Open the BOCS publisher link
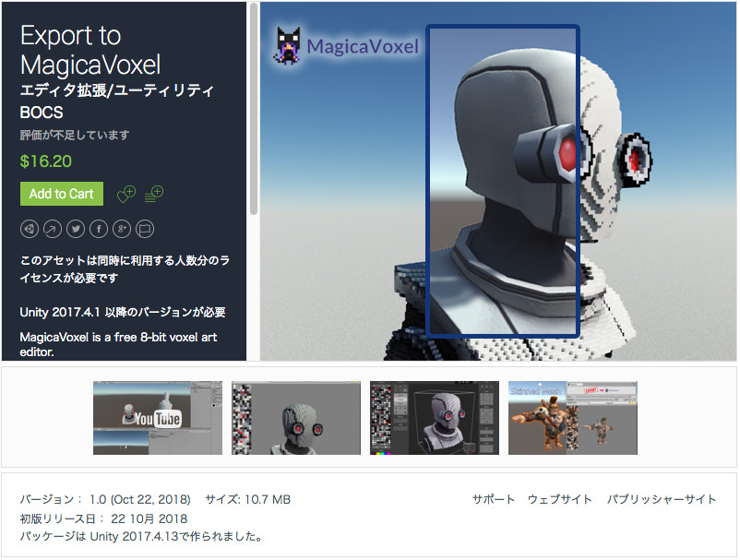This screenshot has height=560, width=740. [42, 113]
